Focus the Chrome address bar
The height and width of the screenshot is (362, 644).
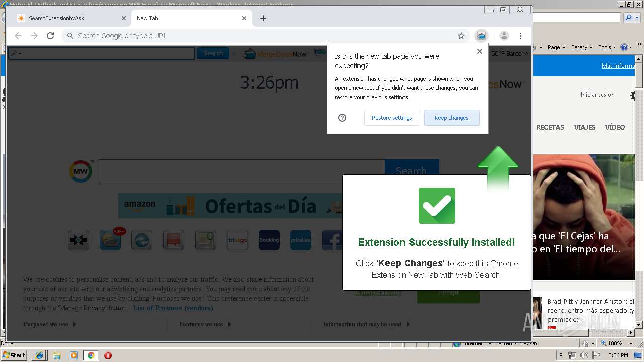click(266, 36)
